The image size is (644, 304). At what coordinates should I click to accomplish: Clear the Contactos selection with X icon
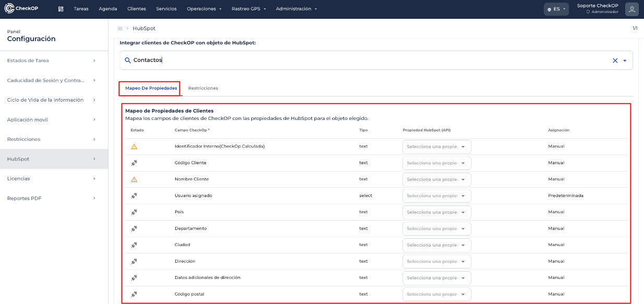click(615, 60)
